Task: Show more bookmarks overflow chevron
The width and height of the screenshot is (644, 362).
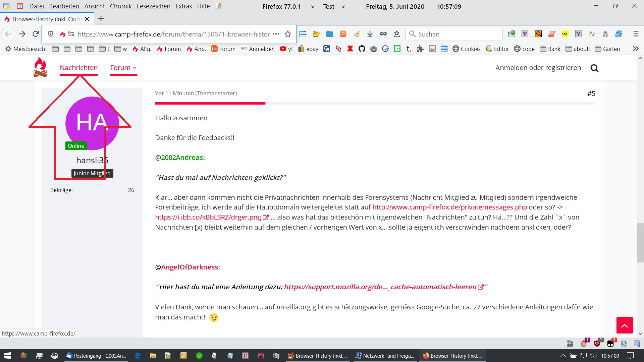Action: [x=635, y=49]
